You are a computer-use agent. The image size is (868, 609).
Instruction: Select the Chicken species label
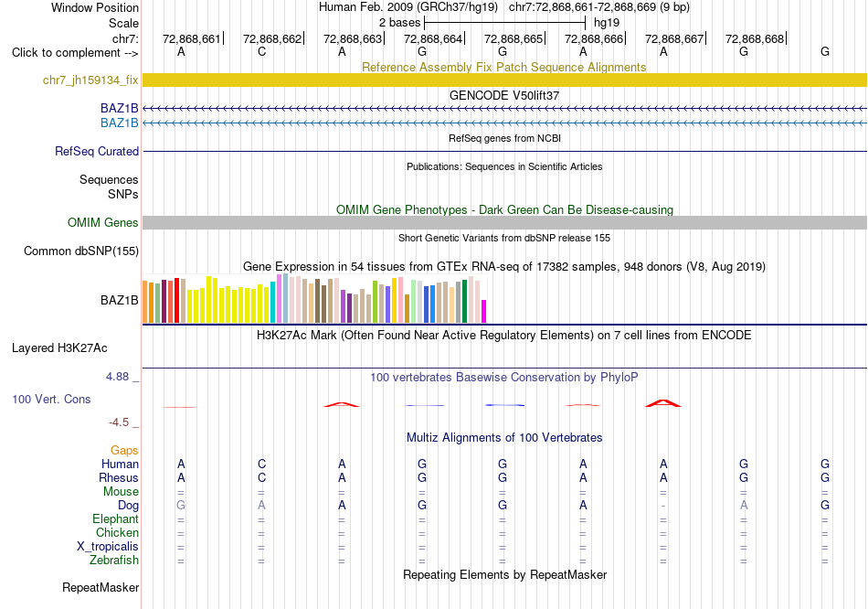117,532
